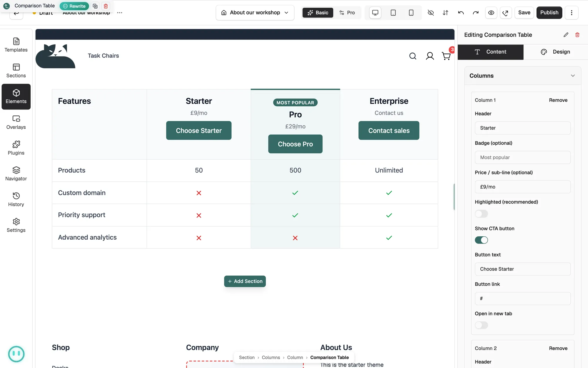
Task: Click the Button text field Choose Starter
Action: [522, 269]
